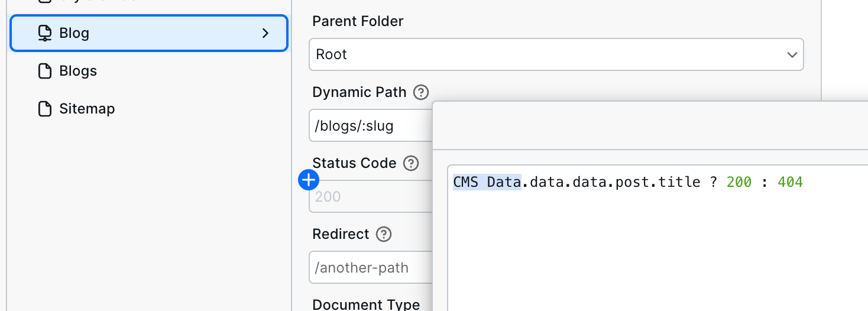Edit the Dynamic Path field /blogs/:slug

coord(371,125)
